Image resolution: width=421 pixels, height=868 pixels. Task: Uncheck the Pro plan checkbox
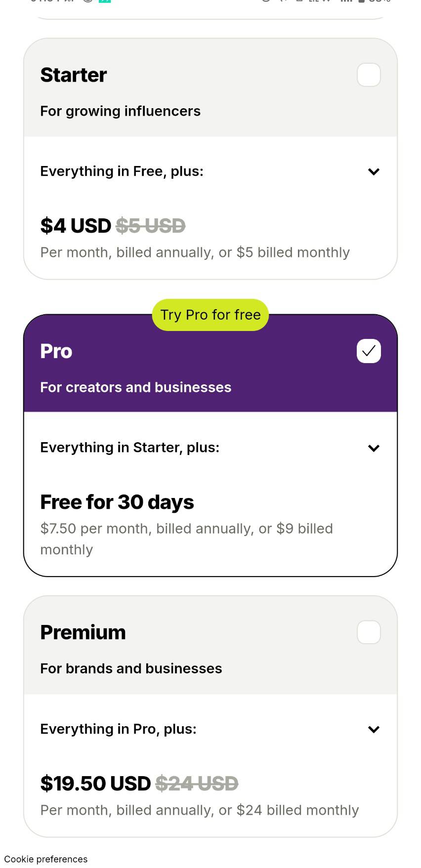(x=369, y=351)
